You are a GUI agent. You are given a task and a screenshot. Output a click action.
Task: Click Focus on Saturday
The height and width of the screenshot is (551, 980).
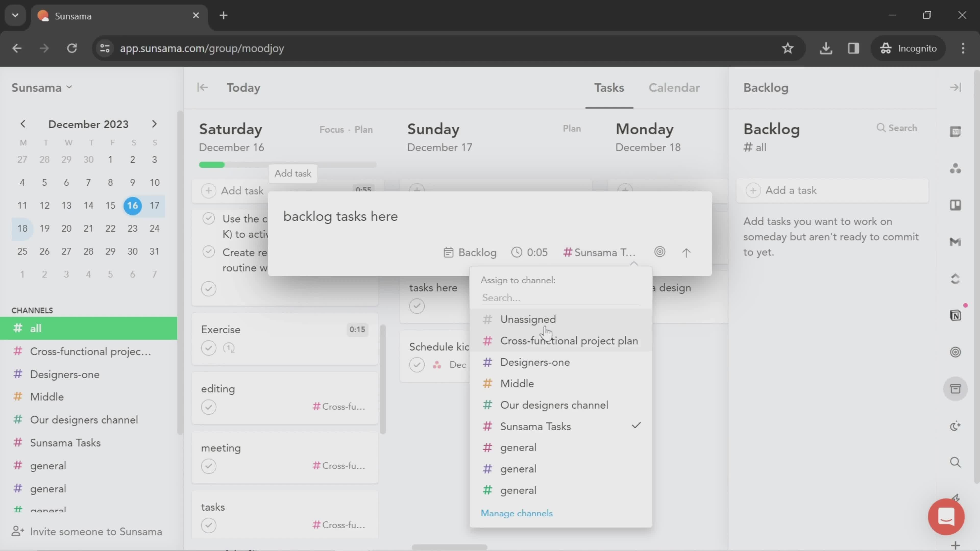pos(331,130)
